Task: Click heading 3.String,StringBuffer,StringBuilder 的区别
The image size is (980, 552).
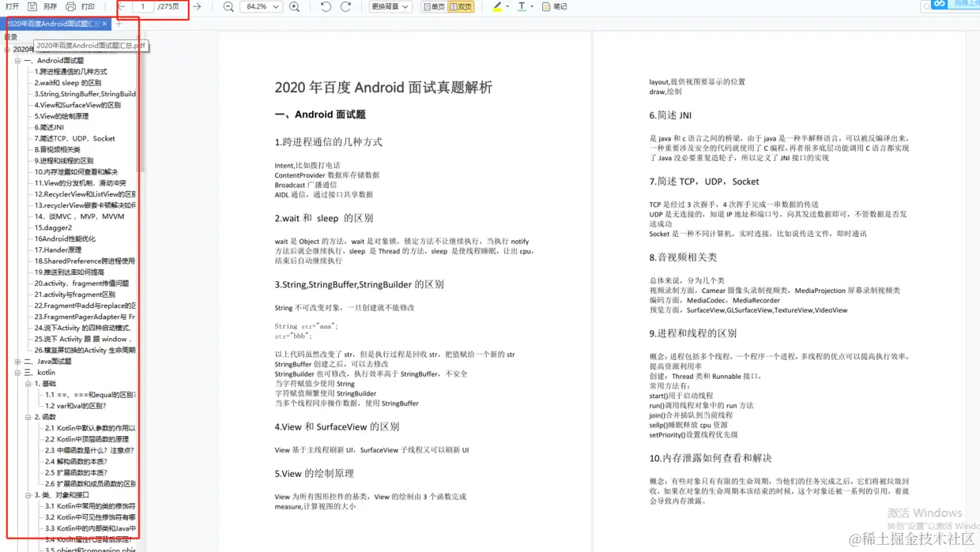Action: pos(360,284)
